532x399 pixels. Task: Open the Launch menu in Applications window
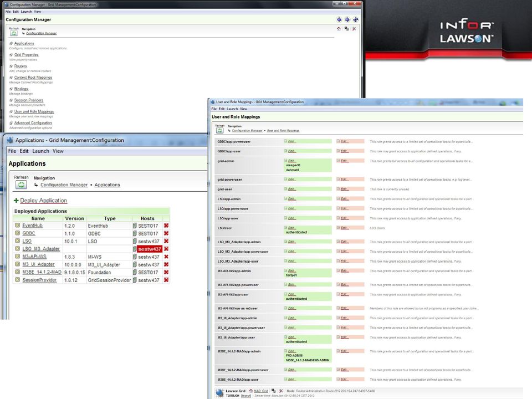pyautogui.click(x=40, y=151)
